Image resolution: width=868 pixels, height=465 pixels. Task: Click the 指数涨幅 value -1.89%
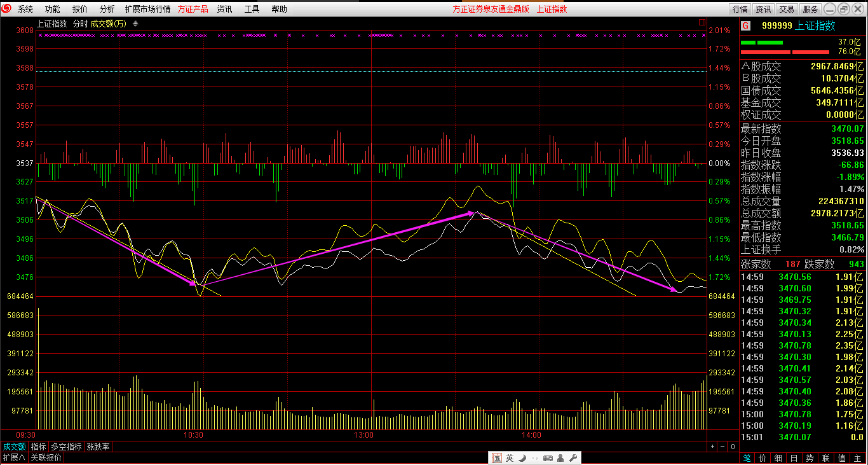point(850,177)
